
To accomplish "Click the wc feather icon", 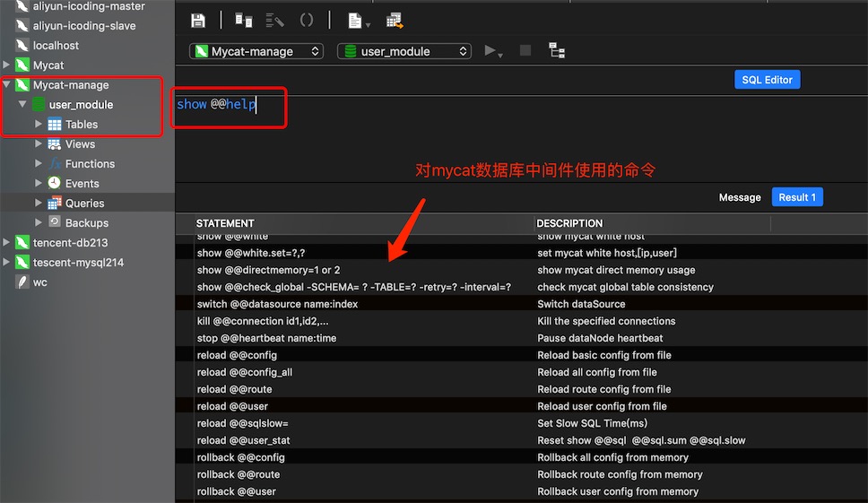I will click(22, 282).
